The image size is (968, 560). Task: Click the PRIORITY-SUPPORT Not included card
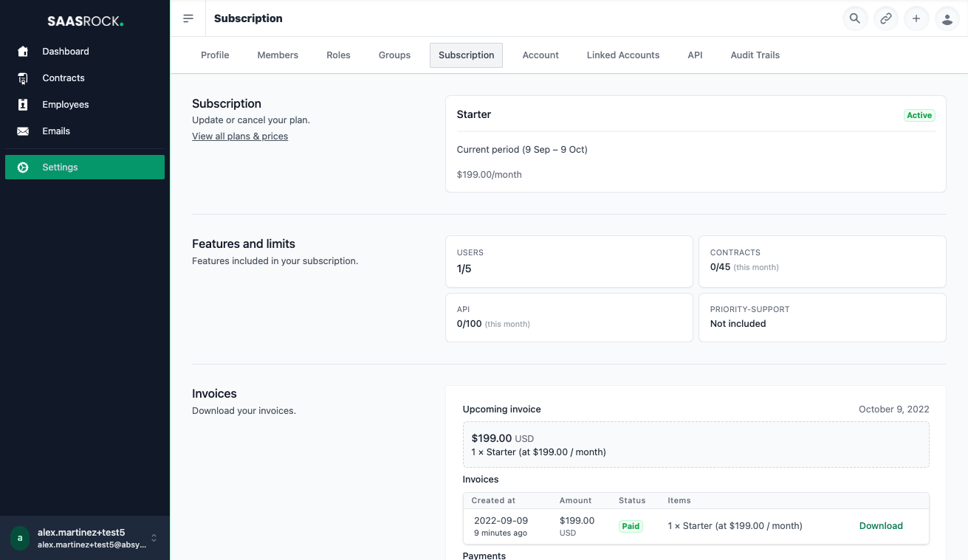click(x=822, y=318)
